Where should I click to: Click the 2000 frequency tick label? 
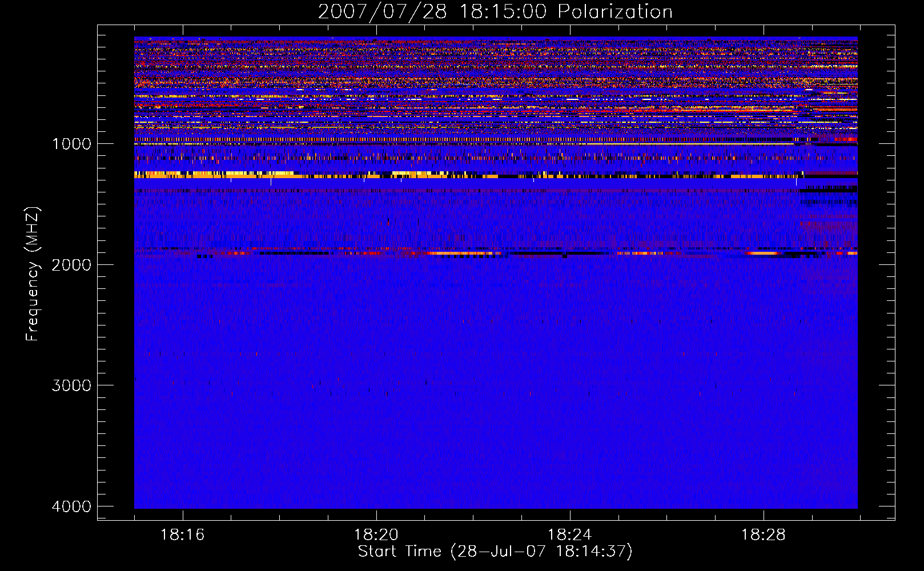click(71, 265)
